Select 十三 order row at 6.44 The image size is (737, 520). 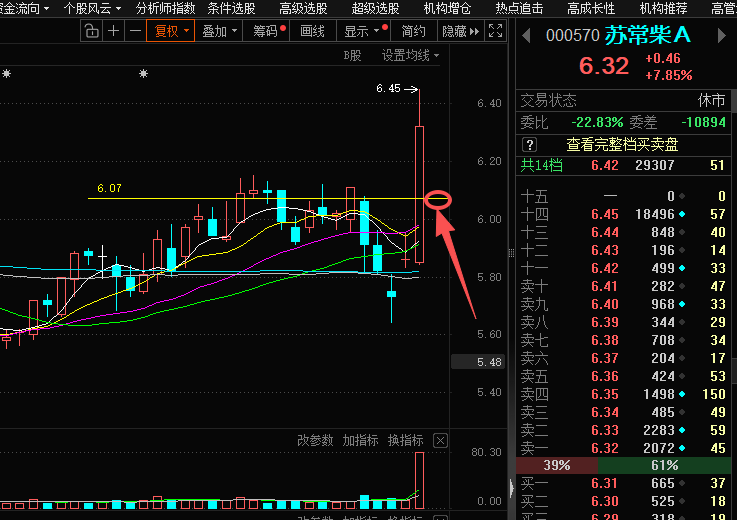pos(623,232)
